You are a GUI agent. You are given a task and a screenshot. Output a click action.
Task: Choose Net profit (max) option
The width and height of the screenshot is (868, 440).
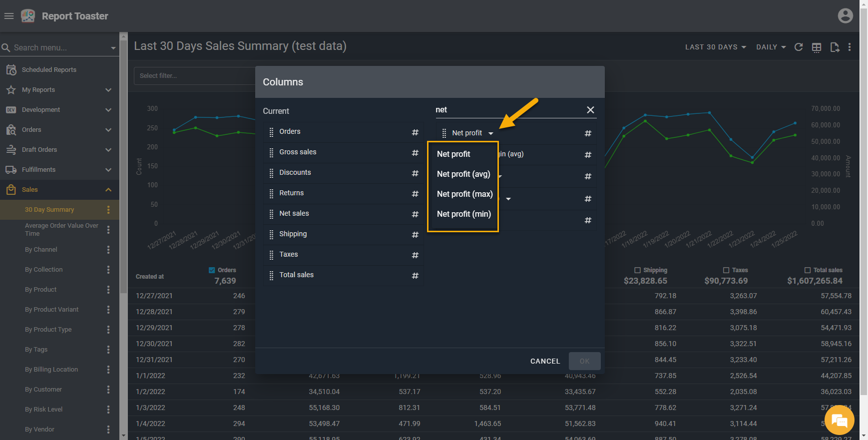coord(464,194)
